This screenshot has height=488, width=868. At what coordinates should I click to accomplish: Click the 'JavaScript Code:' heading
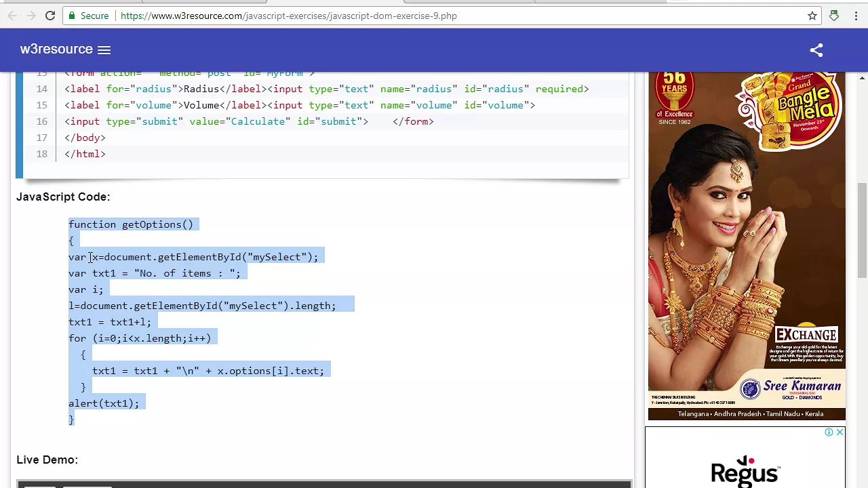(x=63, y=197)
